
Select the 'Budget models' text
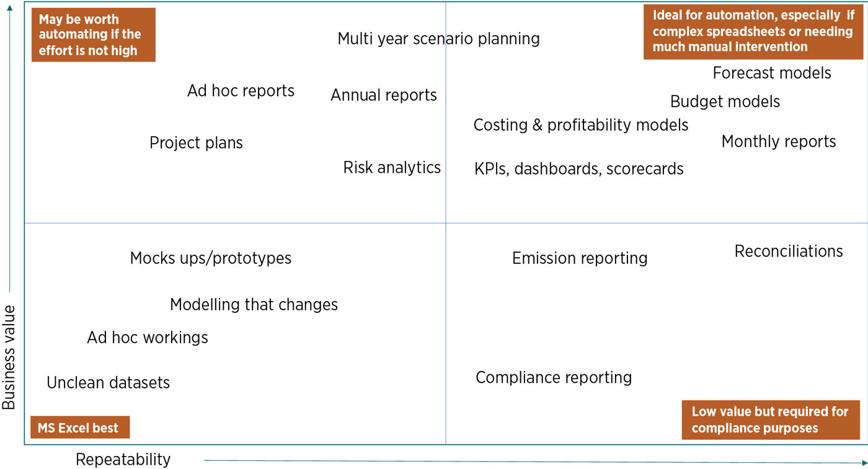click(725, 102)
